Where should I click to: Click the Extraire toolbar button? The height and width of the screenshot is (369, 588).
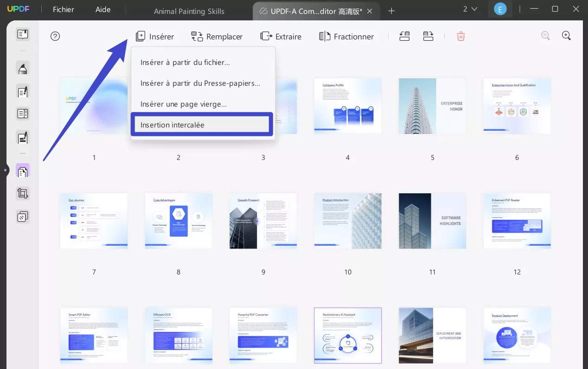pos(281,36)
